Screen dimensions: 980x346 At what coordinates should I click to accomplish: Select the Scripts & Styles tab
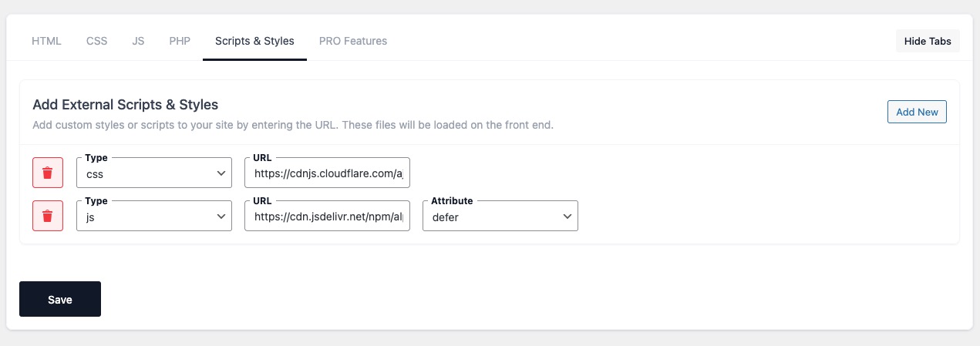[254, 41]
